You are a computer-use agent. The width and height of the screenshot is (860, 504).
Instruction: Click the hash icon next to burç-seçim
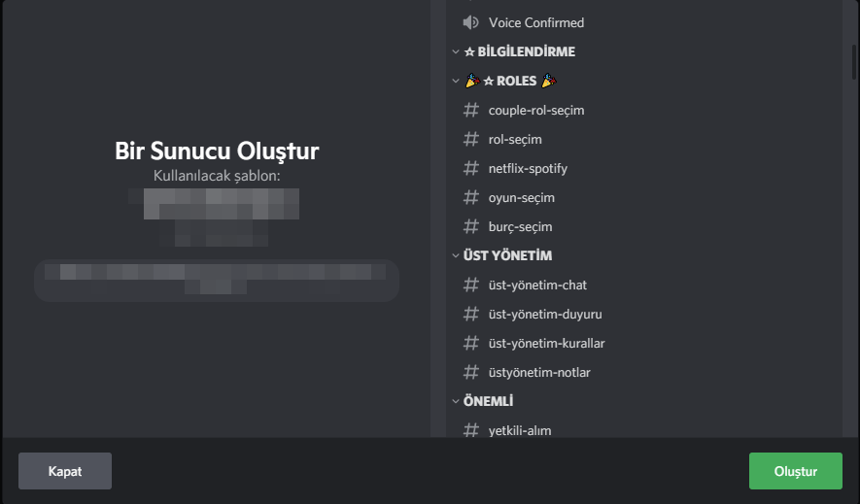click(471, 226)
